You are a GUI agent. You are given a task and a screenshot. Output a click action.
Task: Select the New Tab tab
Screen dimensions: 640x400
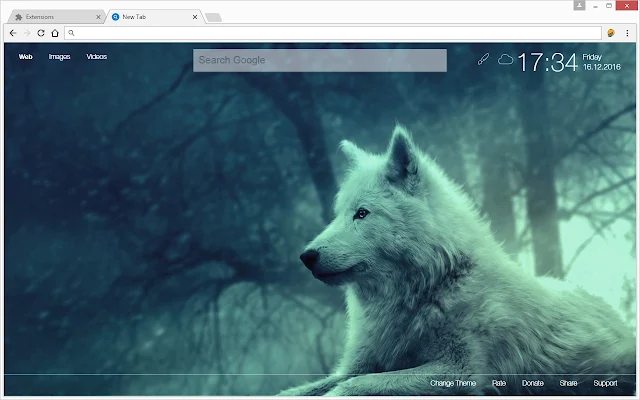153,17
